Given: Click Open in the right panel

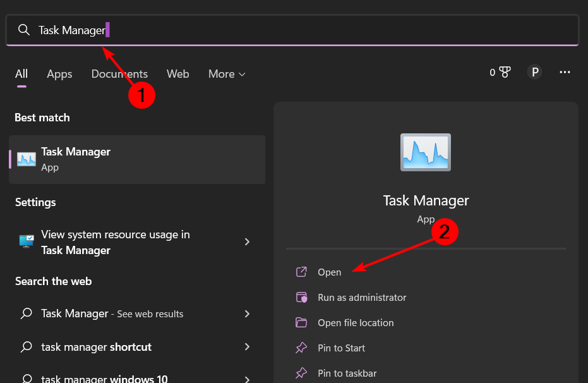Looking at the screenshot, I should (x=329, y=272).
